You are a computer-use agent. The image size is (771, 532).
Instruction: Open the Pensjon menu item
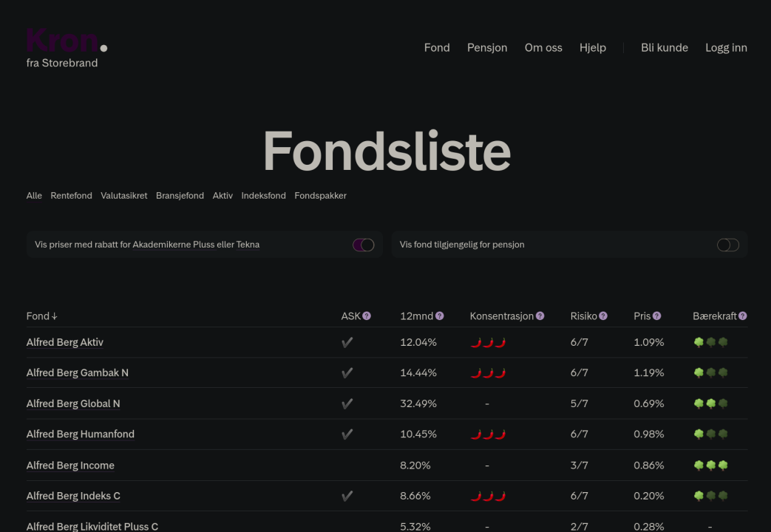point(487,47)
